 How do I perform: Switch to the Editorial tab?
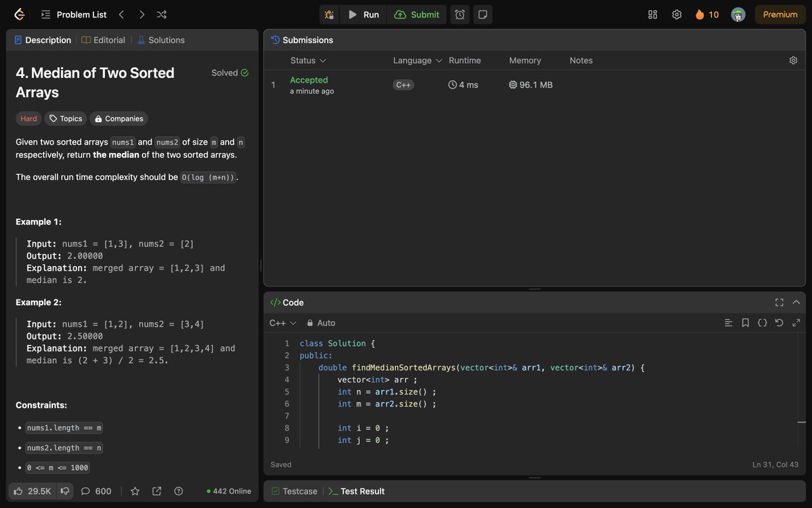[104, 40]
